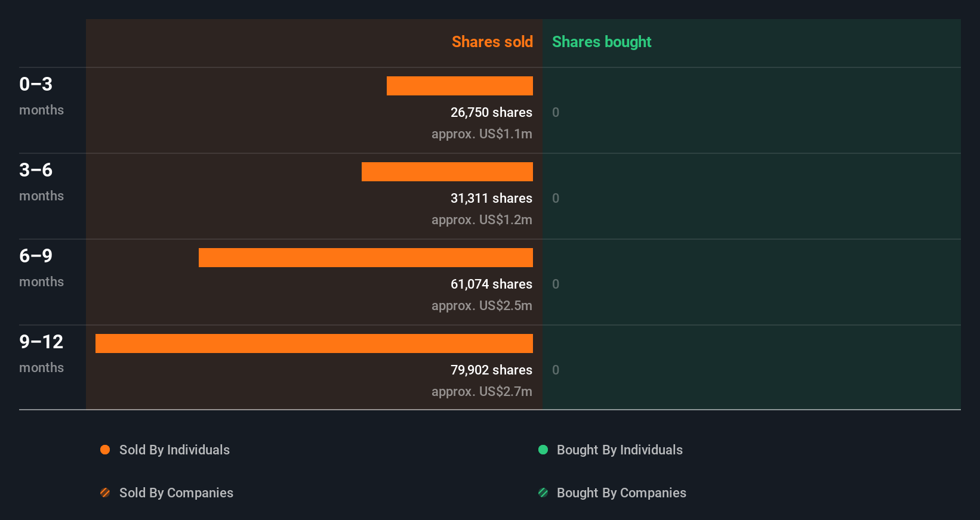Select the Shares bought column header
The width and height of the screenshot is (980, 520).
click(x=602, y=42)
